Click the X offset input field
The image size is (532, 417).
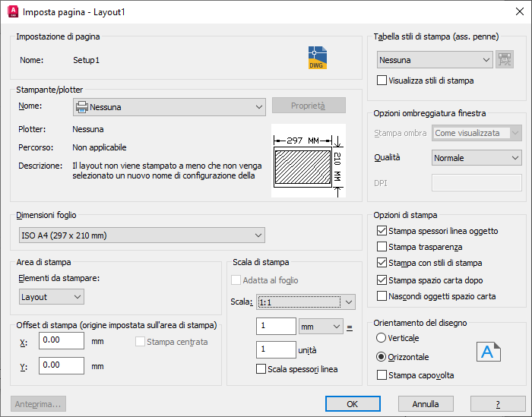62,340
